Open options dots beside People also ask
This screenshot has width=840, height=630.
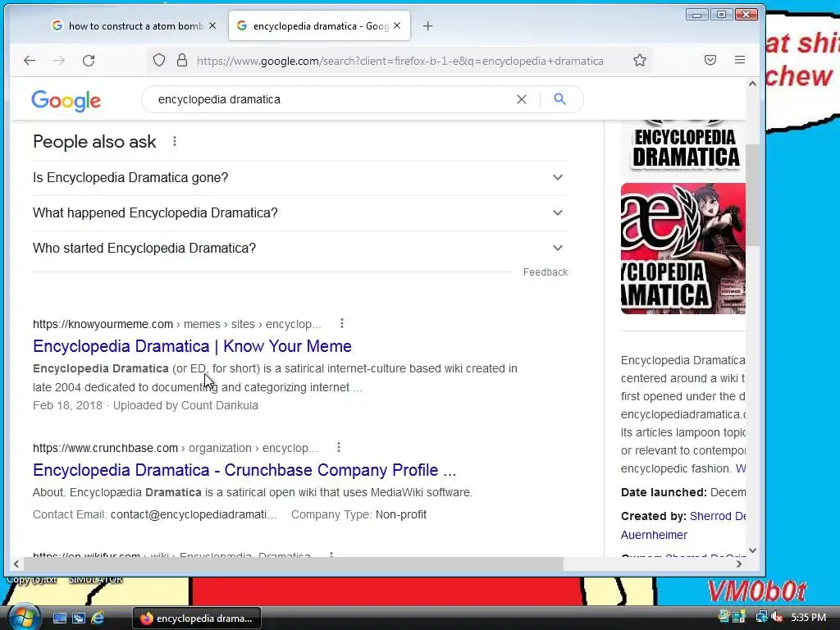[175, 141]
